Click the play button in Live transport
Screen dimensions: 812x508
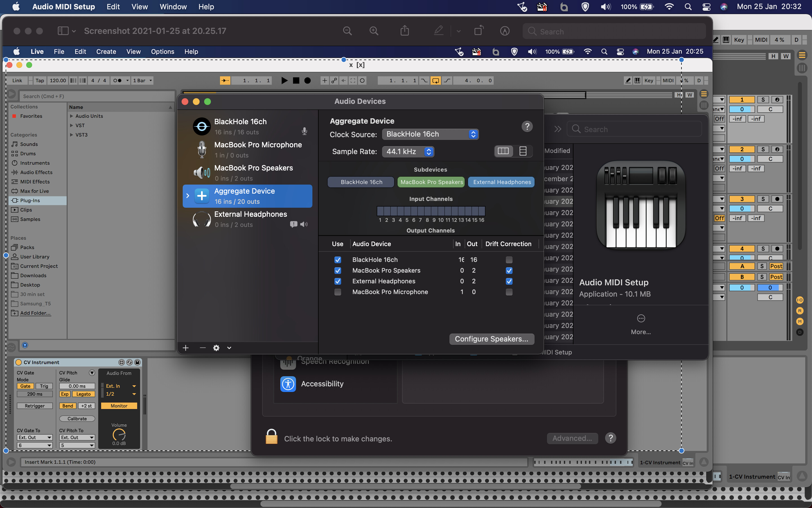[x=284, y=81]
